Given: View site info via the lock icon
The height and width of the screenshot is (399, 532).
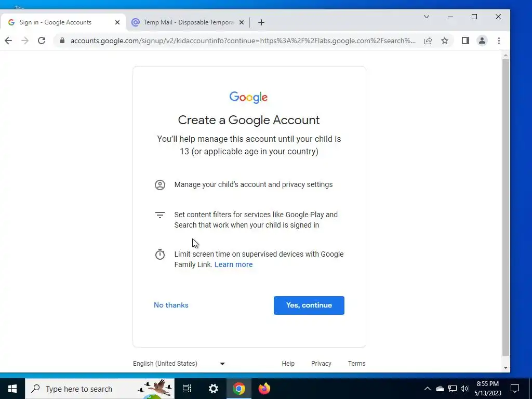Looking at the screenshot, I should coord(62,41).
